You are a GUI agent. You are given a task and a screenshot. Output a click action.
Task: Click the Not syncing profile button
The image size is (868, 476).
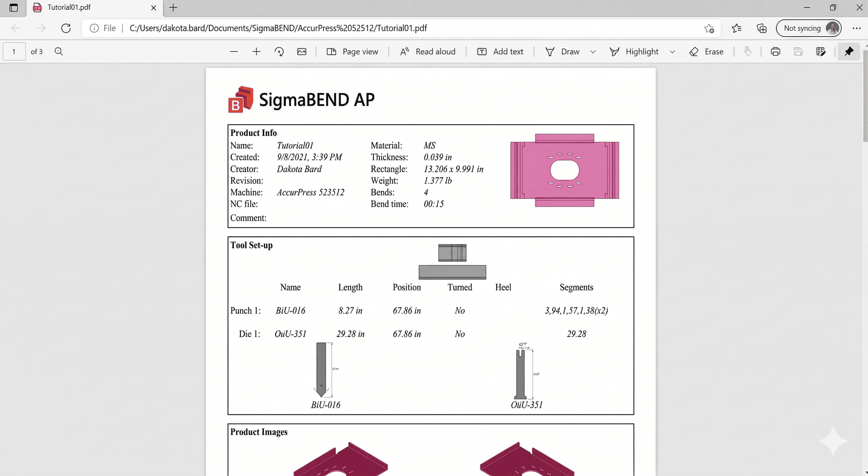808,28
